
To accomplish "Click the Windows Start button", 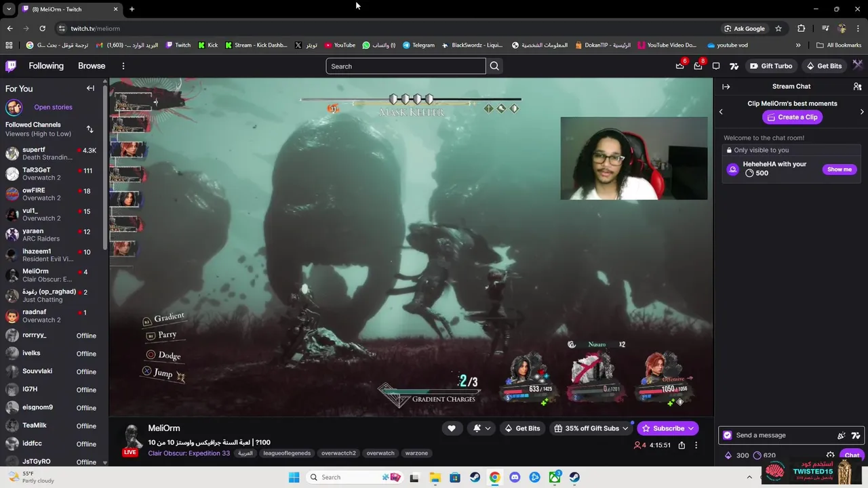I will pos(294,477).
